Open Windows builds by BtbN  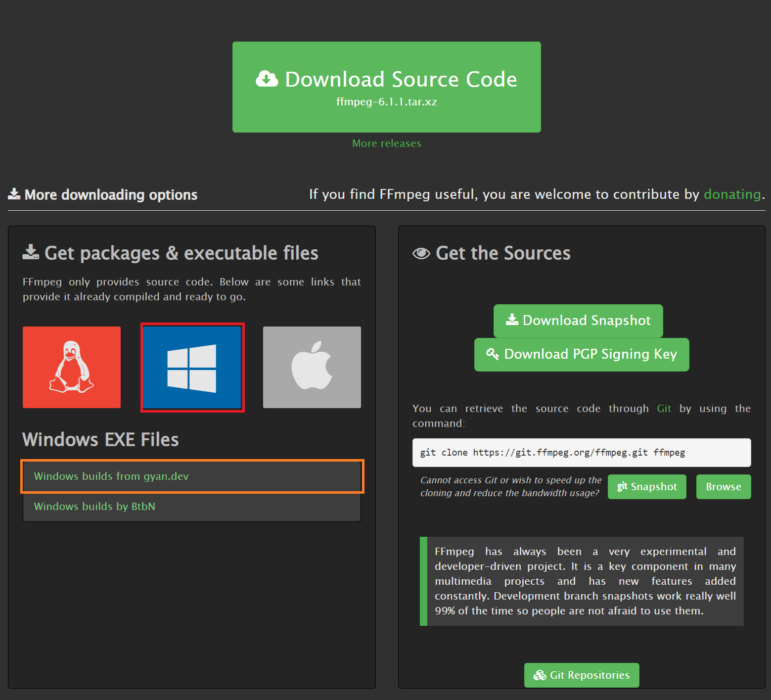94,507
